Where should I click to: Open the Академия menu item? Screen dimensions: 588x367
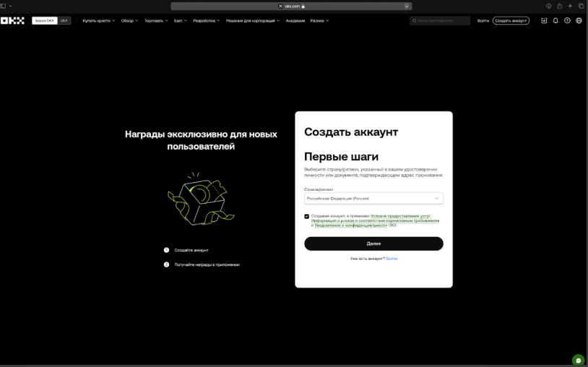pos(295,21)
